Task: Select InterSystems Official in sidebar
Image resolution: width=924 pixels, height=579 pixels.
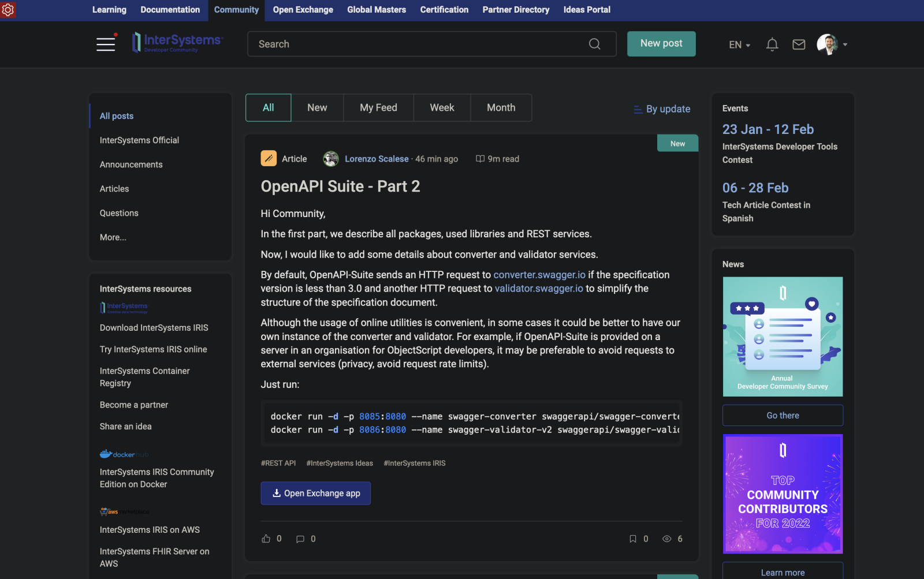Action: tap(139, 140)
